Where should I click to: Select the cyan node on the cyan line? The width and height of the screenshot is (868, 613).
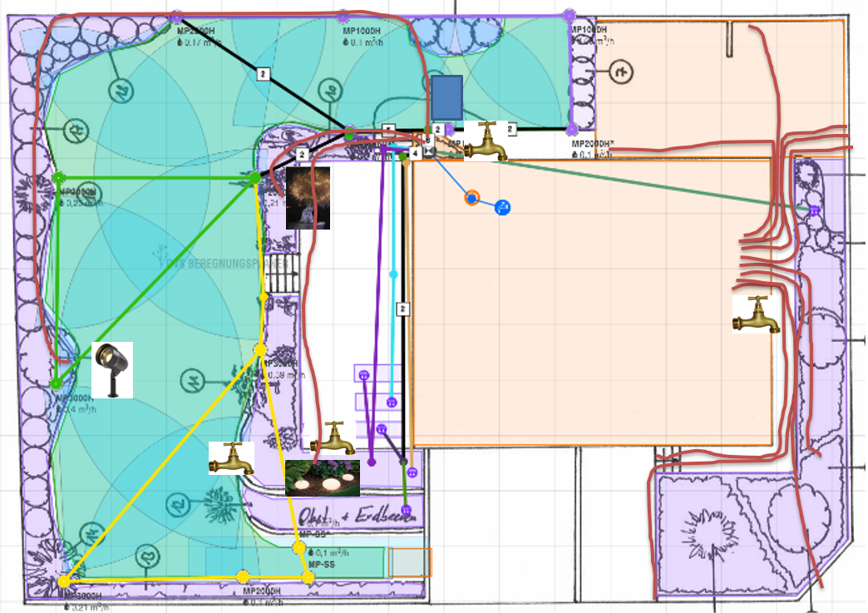point(393,274)
